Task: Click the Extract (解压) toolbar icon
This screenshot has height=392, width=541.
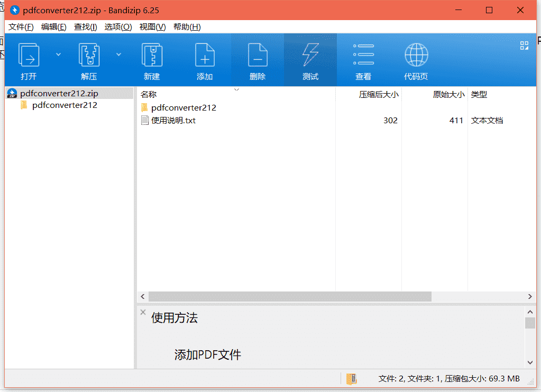Action: [89, 55]
